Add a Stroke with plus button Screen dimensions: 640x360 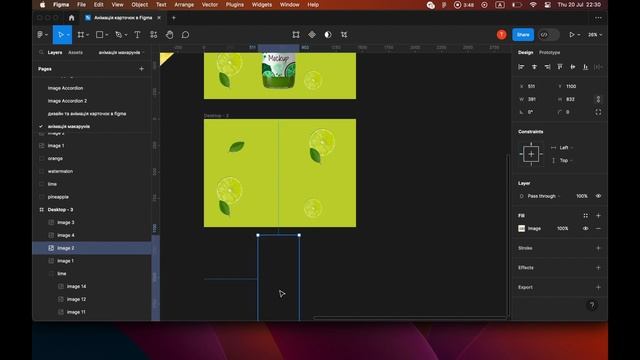click(598, 248)
